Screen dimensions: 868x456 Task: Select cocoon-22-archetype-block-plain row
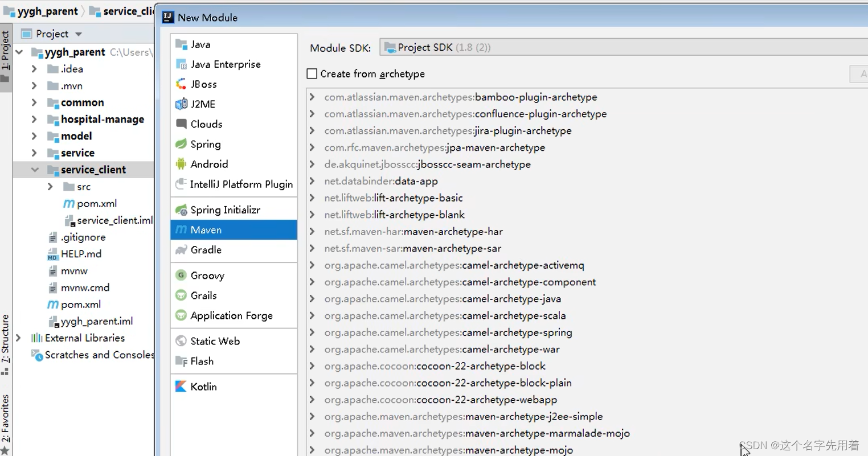point(448,383)
